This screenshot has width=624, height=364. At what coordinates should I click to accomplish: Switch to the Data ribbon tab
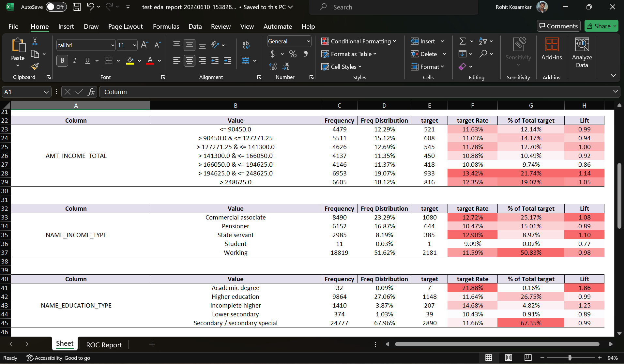coord(195,26)
